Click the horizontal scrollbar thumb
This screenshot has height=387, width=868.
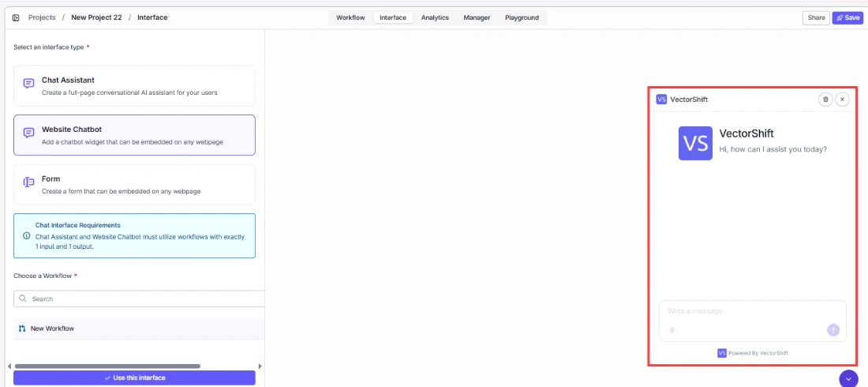(107, 366)
